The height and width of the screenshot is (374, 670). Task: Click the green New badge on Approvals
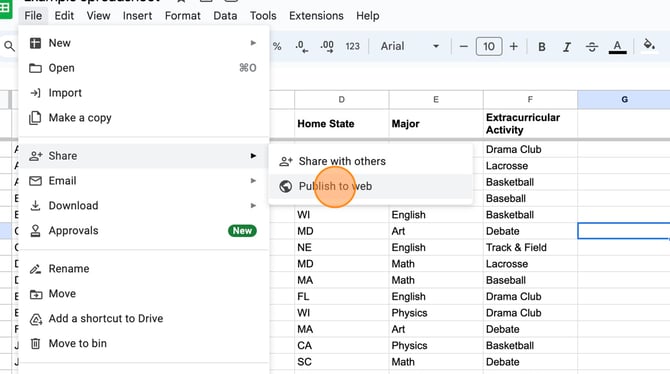242,231
